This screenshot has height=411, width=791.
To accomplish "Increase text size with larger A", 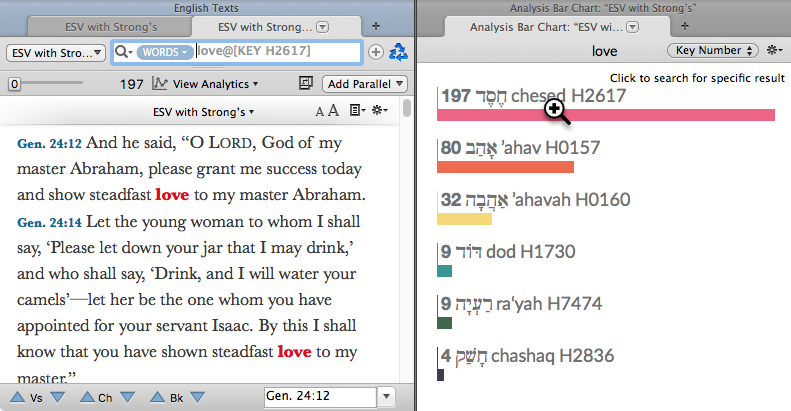I will pos(334,112).
